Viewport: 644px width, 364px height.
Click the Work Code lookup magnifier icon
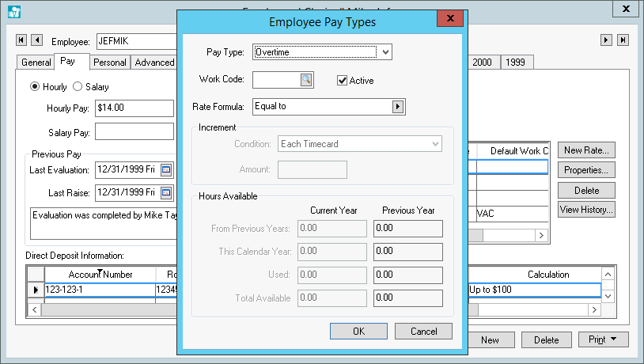pyautogui.click(x=306, y=80)
